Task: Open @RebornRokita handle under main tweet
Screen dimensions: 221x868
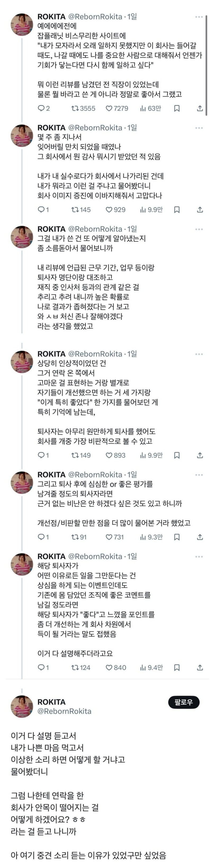Action: click(x=64, y=711)
